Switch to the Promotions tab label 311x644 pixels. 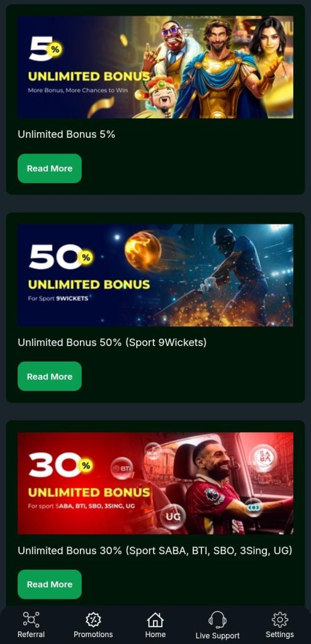[93, 635]
